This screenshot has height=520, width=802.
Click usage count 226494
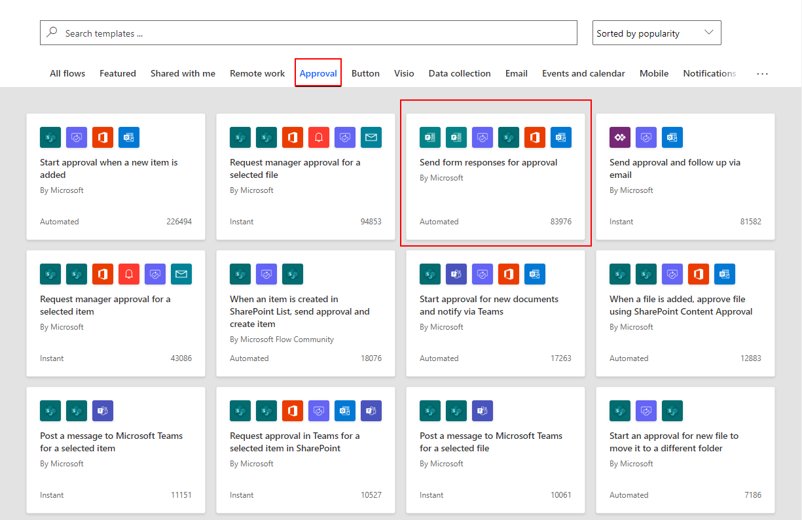179,221
